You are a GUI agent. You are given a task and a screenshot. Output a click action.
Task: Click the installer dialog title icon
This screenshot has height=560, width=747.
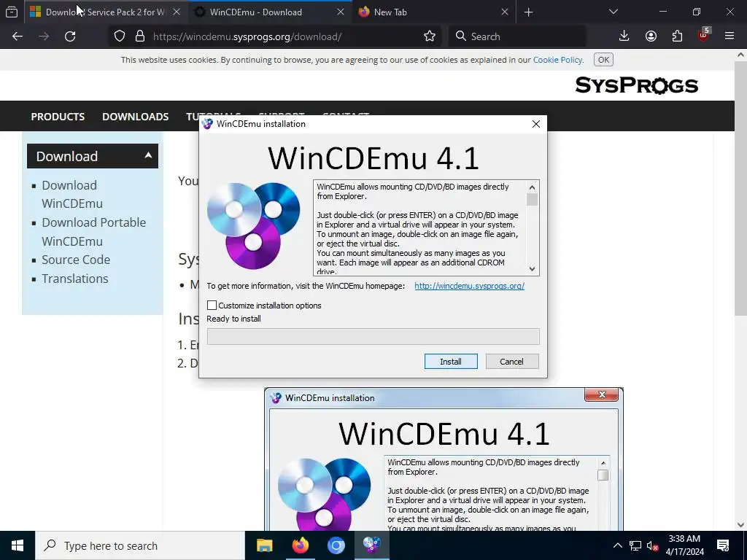[206, 124]
